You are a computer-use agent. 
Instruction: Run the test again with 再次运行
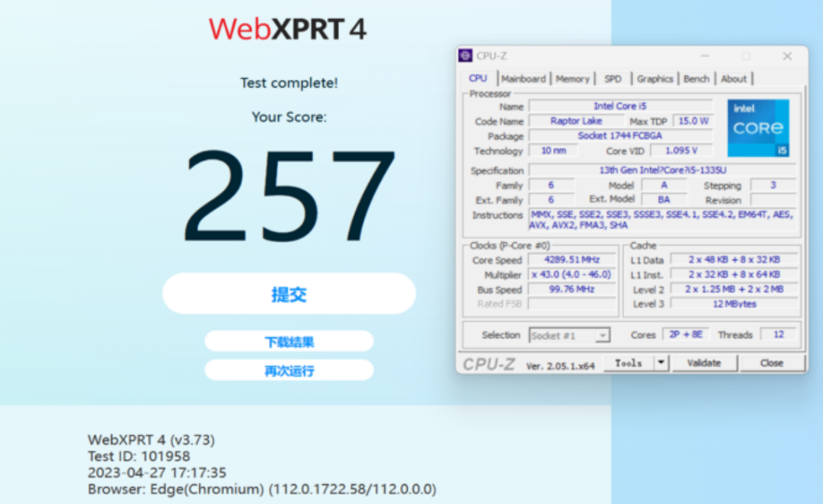(289, 371)
